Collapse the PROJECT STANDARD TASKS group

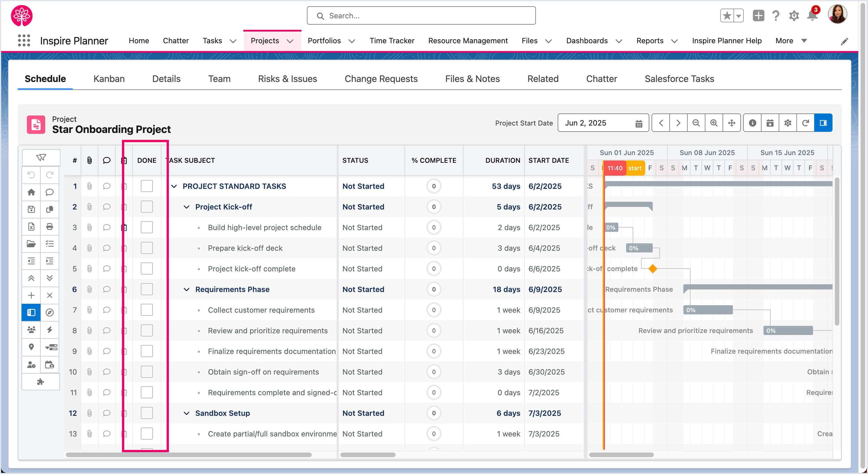click(x=174, y=186)
